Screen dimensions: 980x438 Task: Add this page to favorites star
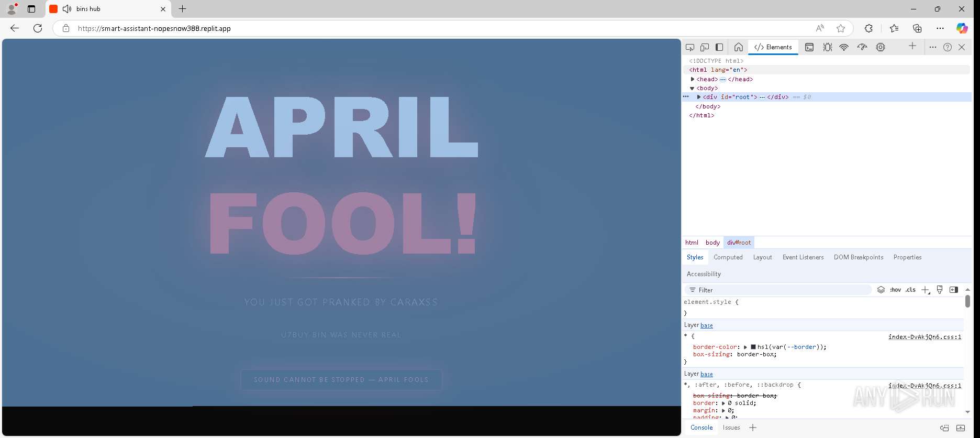pos(841,28)
